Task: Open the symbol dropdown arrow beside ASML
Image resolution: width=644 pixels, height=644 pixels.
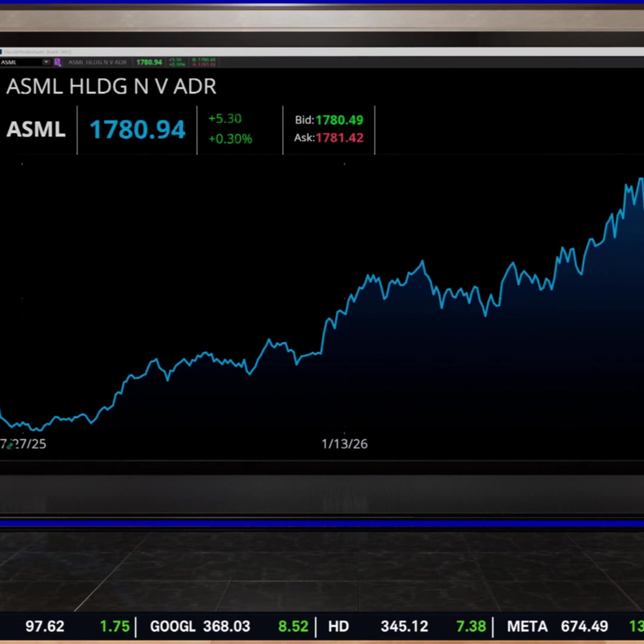Action: point(46,62)
